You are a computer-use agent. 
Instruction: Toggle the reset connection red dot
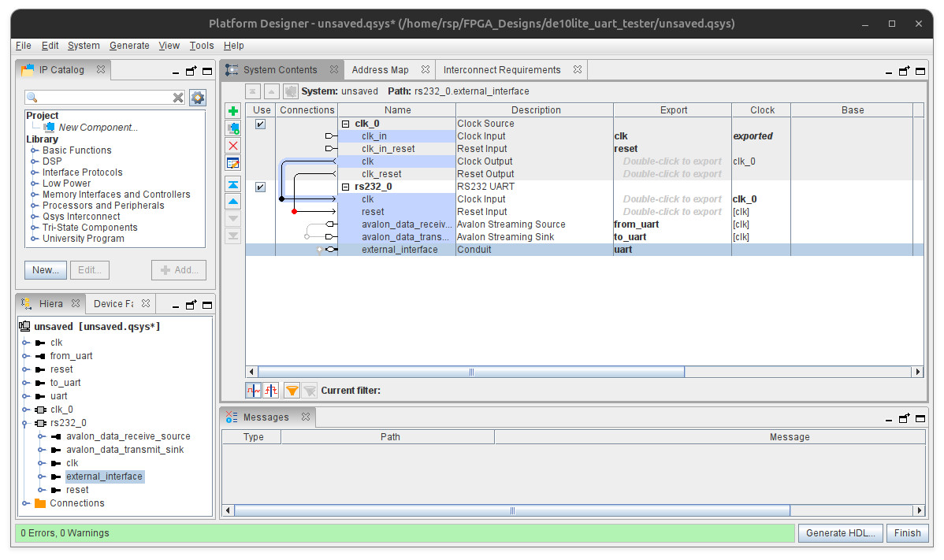[x=294, y=212]
